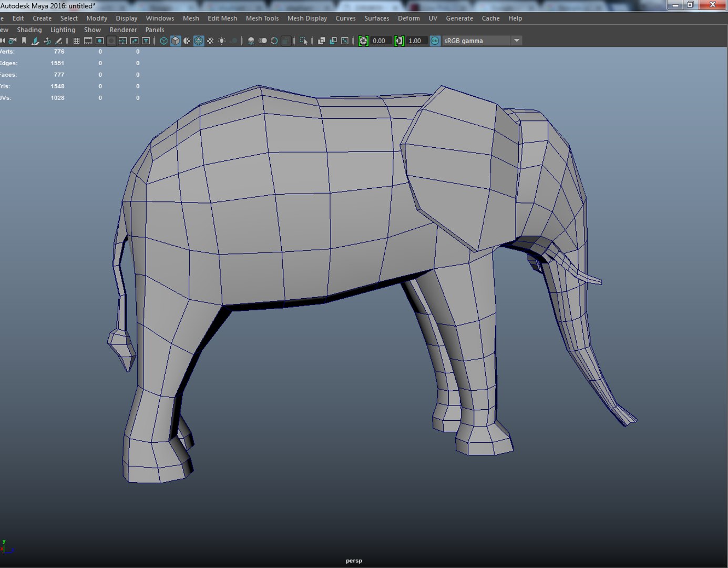The image size is (728, 568).
Task: Click the Multisample Anti-aliasing icon
Action: [274, 40]
